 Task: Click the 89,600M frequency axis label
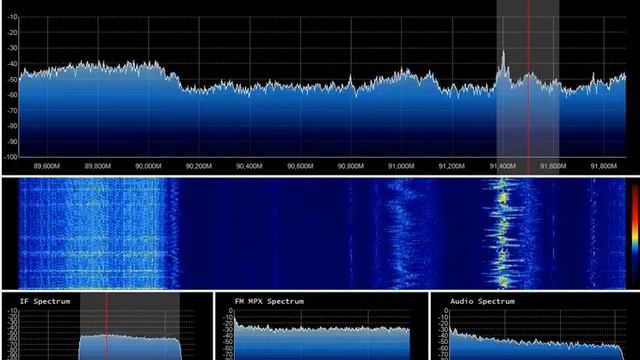tap(47, 166)
